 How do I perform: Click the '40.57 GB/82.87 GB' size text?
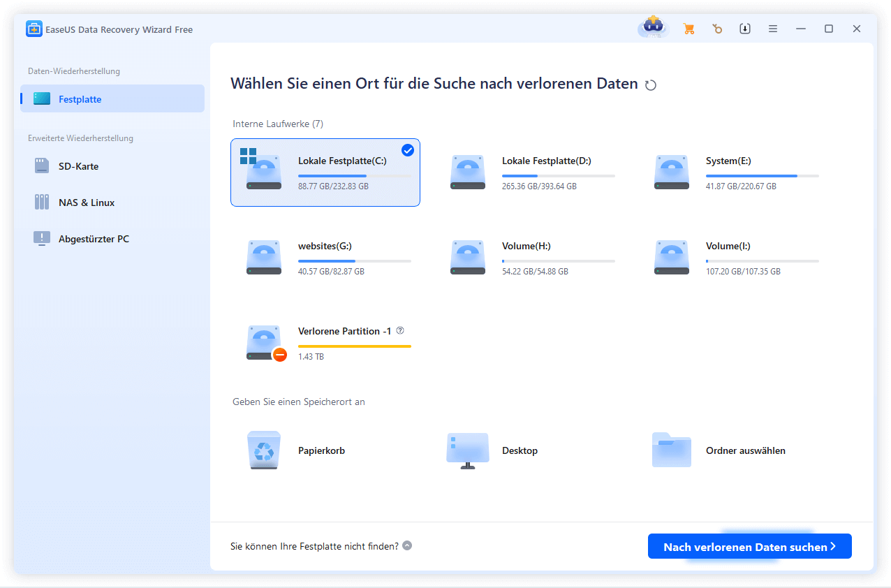[331, 272]
